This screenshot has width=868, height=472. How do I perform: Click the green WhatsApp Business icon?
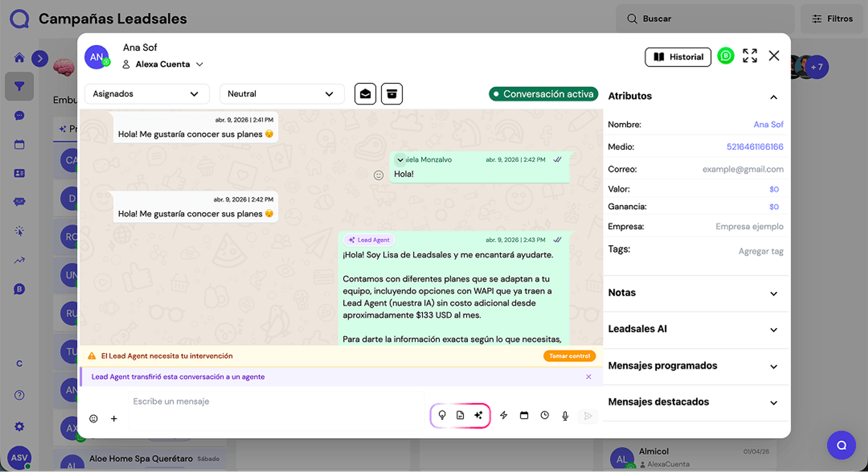click(x=725, y=56)
